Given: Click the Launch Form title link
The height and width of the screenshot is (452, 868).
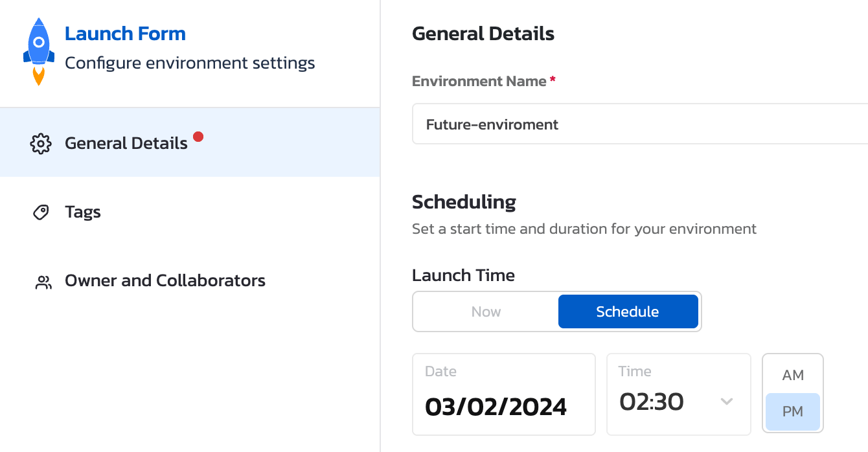Looking at the screenshot, I should click(x=125, y=34).
